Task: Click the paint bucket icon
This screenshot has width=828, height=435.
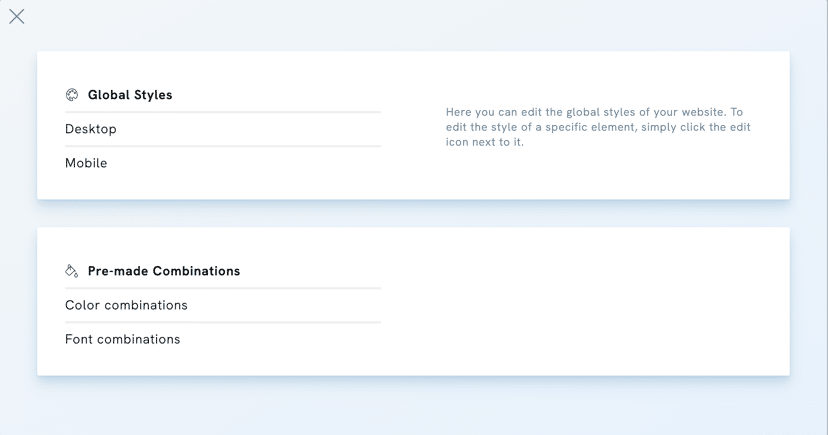Action: pyautogui.click(x=72, y=271)
